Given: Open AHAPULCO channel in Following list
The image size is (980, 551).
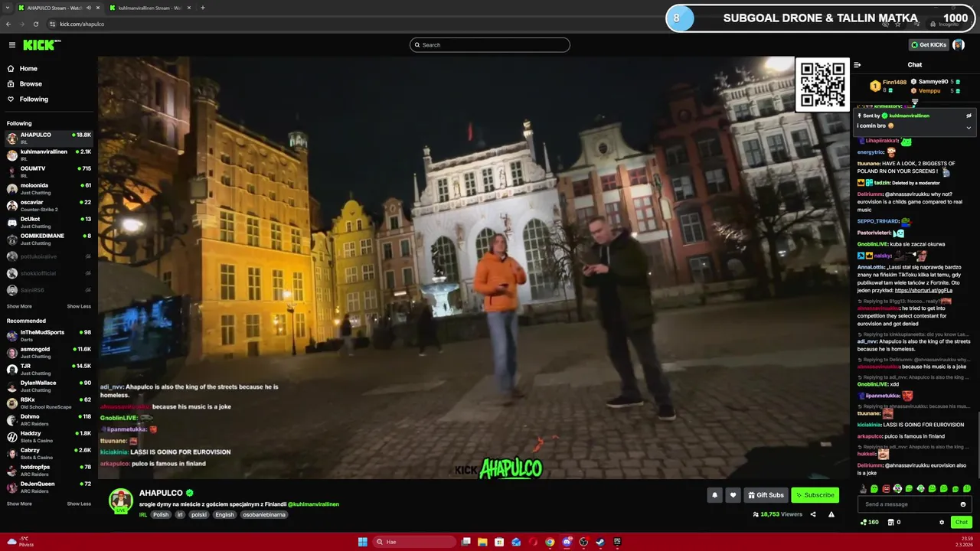Looking at the screenshot, I should (x=49, y=138).
